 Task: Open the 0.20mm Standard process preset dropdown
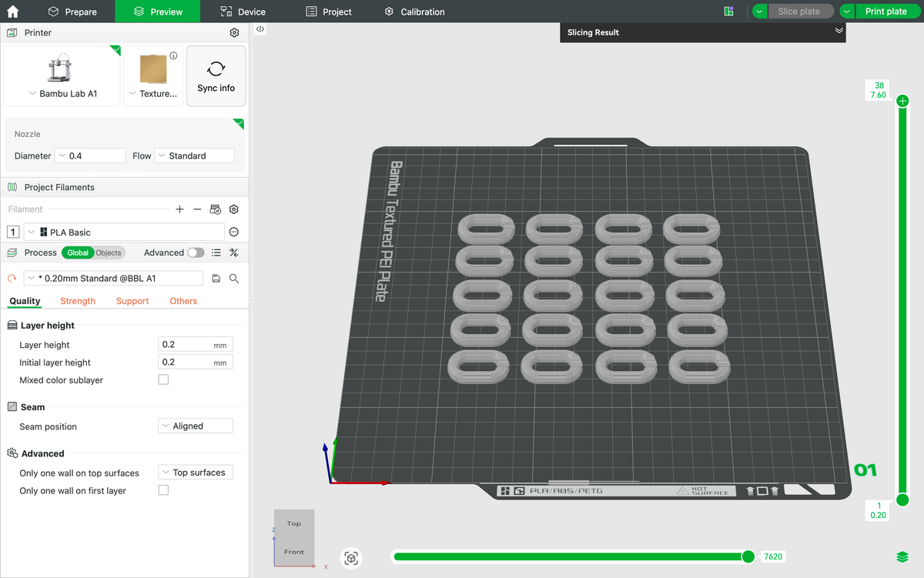coord(113,279)
